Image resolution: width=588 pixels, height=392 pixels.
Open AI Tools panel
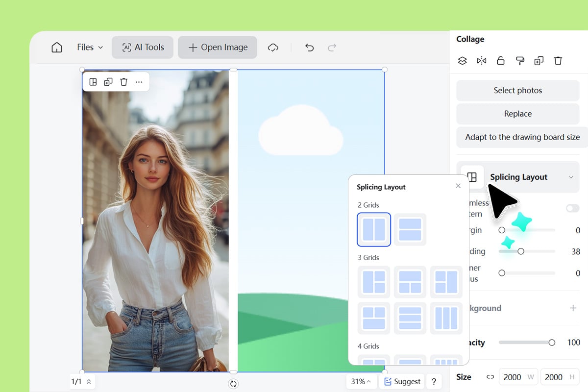143,48
